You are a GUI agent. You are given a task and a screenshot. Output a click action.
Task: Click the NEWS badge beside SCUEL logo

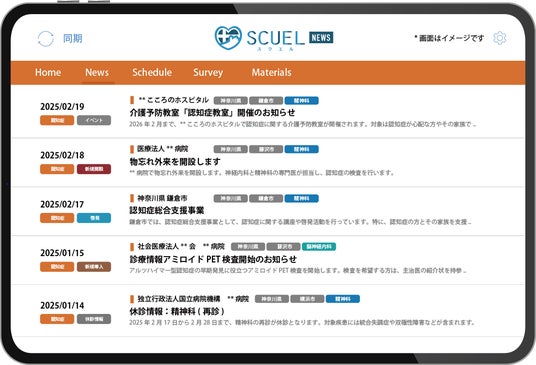tap(321, 38)
